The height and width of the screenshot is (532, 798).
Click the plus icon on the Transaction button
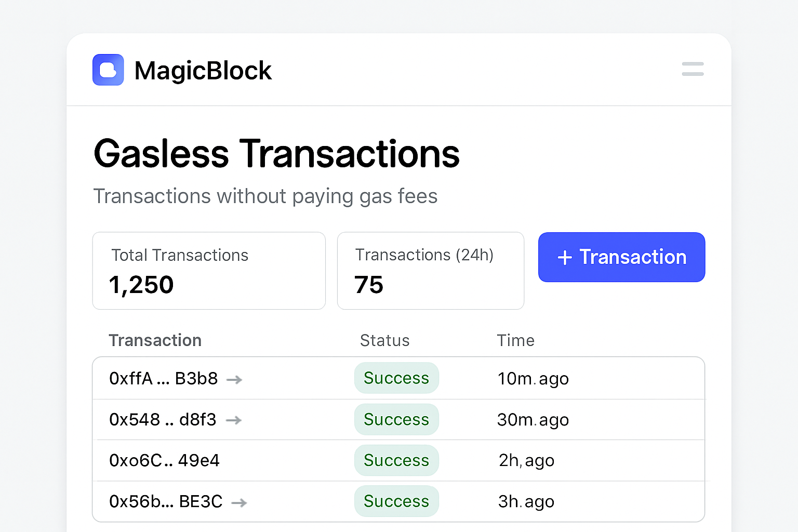tap(564, 257)
